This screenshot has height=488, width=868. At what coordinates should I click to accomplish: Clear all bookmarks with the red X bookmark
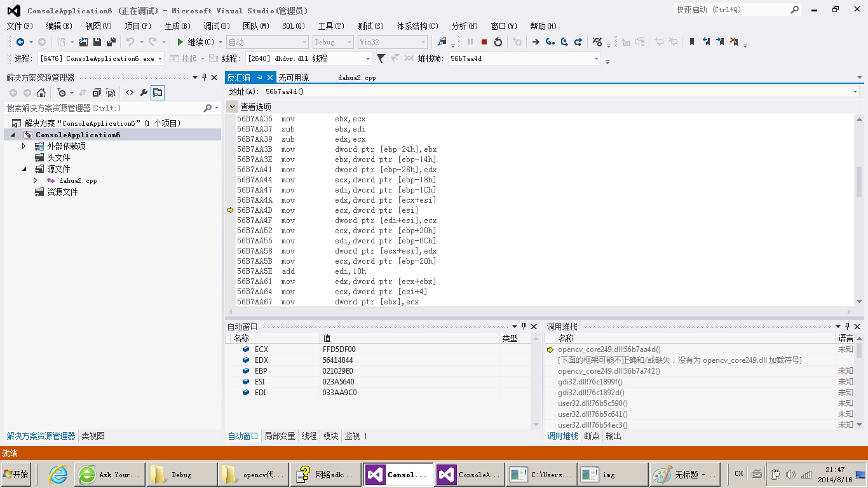point(734,42)
